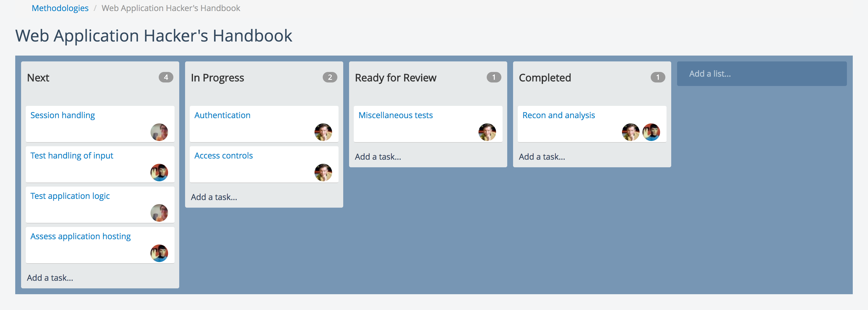Screen dimensions: 868x310
Task: Add a task to the Next list
Action: 50,278
